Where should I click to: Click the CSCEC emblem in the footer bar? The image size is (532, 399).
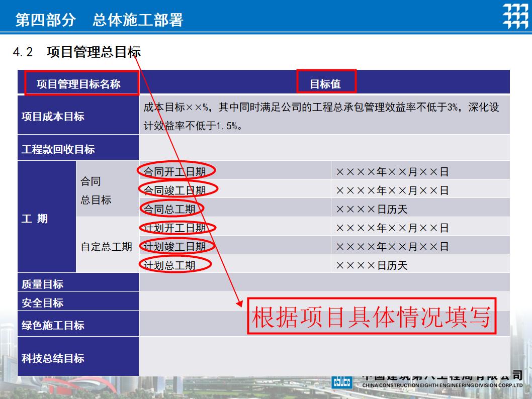coord(342,380)
